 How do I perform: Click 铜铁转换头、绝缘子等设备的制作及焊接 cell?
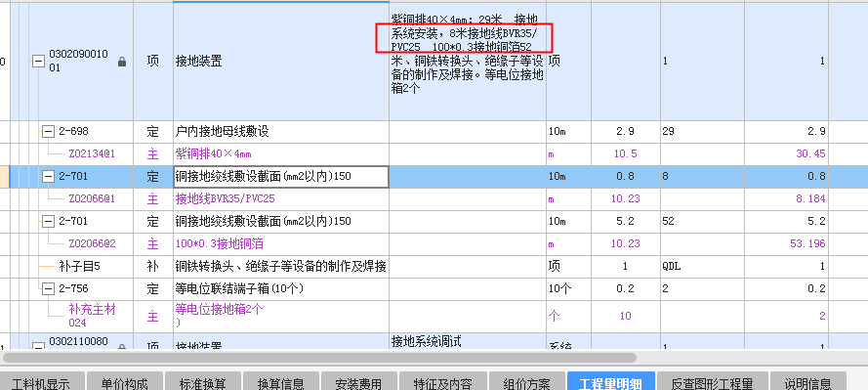coord(281,267)
